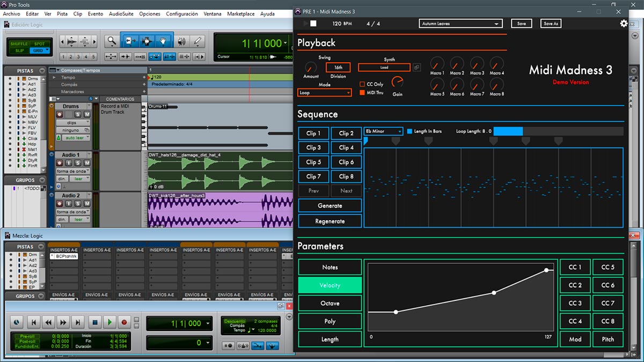
Task: Click the stop button in Pro Tools transport
Action: point(95,322)
